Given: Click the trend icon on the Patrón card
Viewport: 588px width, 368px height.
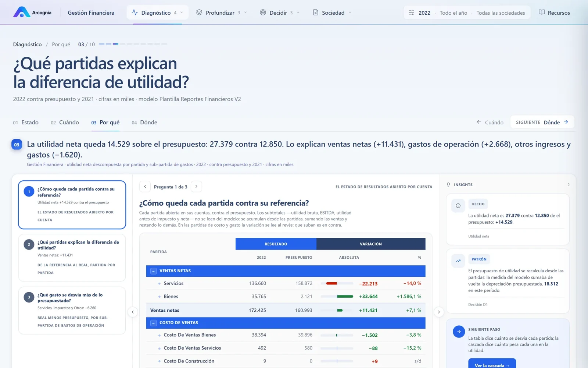Looking at the screenshot, I should 458,261.
